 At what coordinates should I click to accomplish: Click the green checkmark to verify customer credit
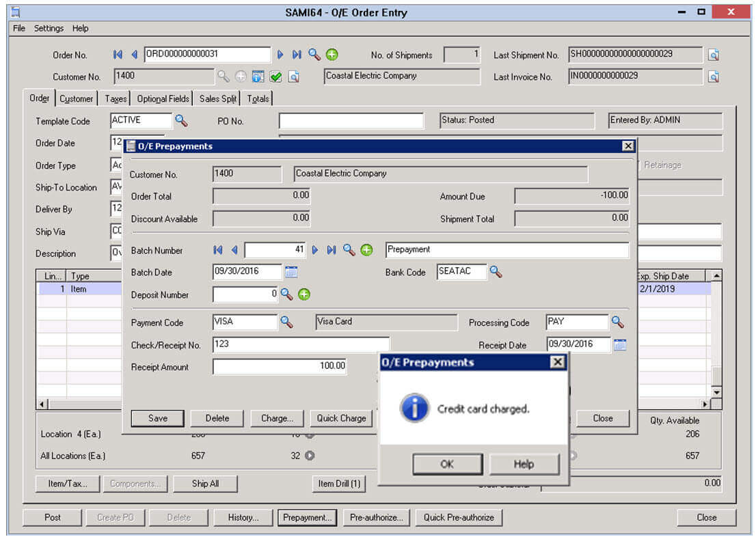276,77
